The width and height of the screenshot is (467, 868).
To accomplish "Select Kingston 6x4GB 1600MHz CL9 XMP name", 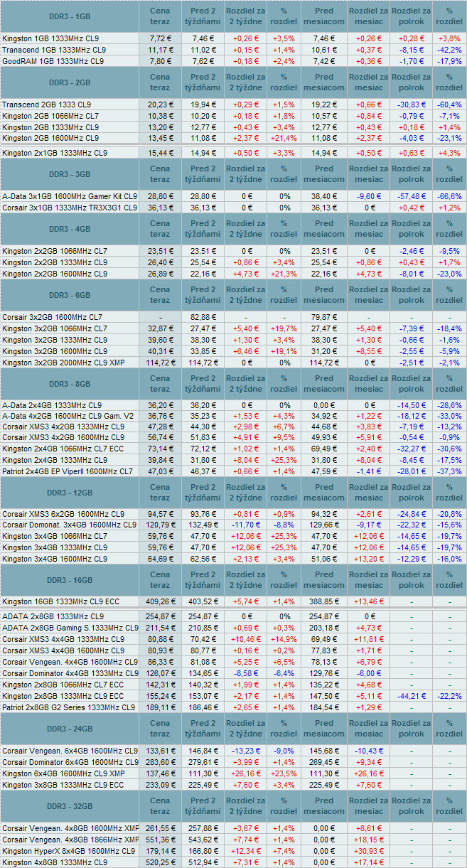I will click(63, 773).
